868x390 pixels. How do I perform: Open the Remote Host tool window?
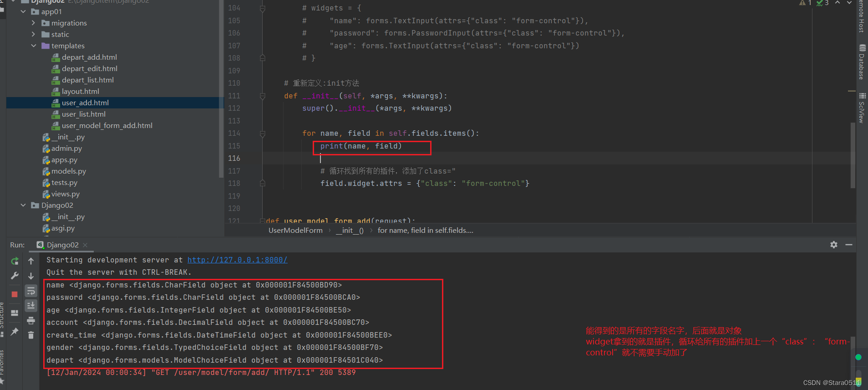[862, 16]
